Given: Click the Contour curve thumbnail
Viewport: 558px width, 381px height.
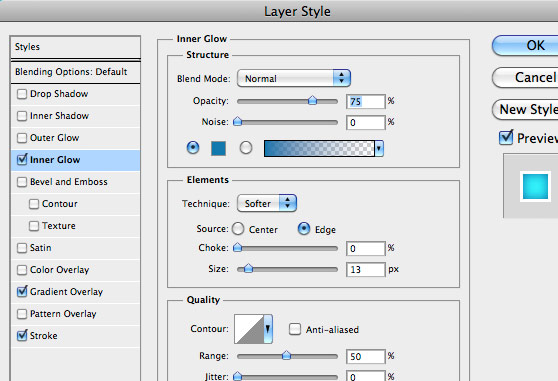Looking at the screenshot, I should (249, 329).
